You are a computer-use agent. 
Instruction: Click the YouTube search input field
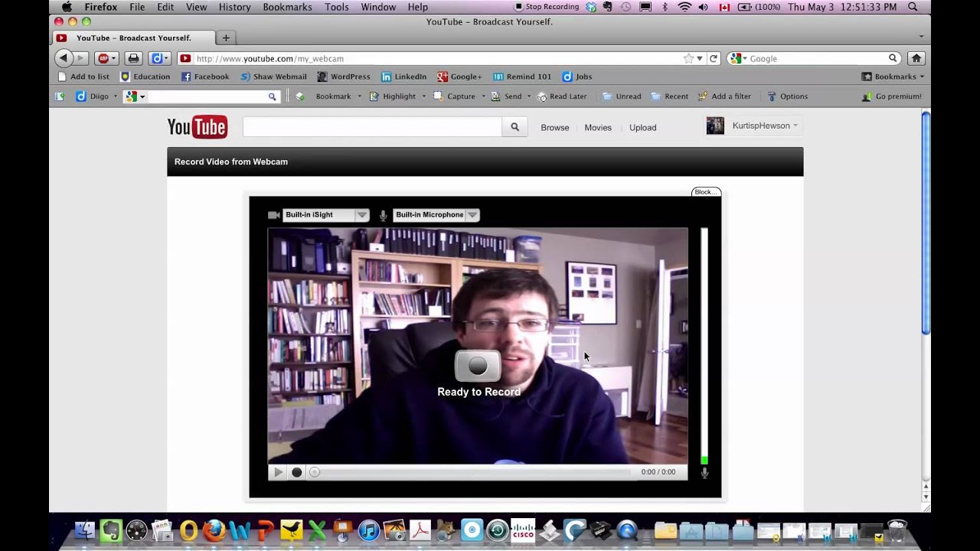[372, 127]
